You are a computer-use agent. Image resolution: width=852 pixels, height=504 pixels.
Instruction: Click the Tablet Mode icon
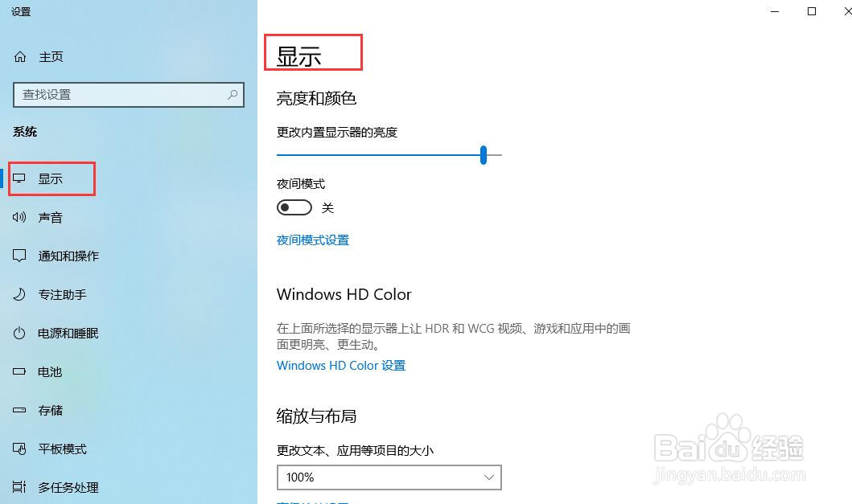19,449
